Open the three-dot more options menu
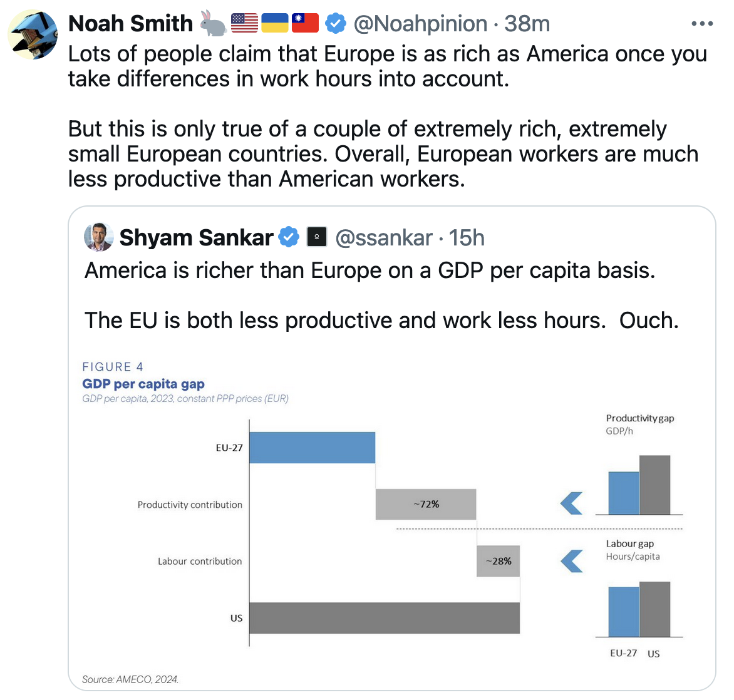This screenshot has height=700, width=734. click(702, 24)
